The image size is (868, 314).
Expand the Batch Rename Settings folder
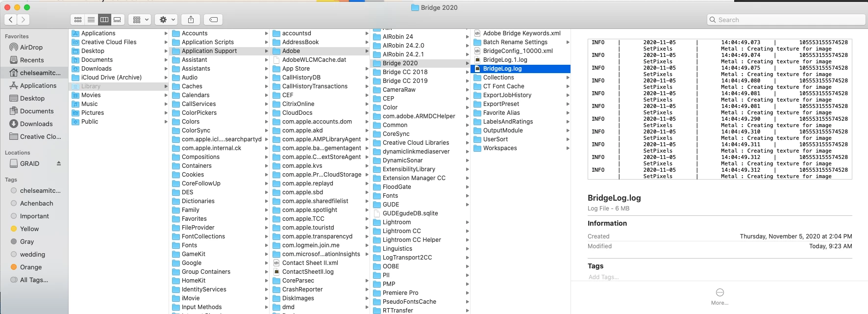coord(568,42)
